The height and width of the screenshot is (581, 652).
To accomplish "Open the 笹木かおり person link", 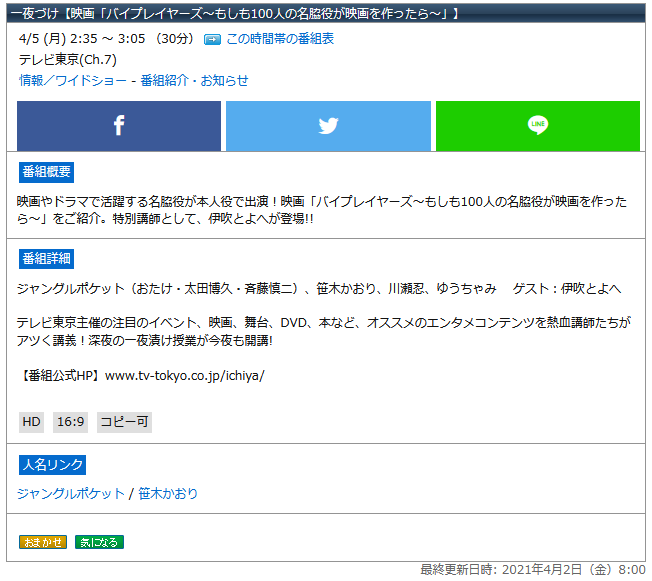I will click(x=168, y=493).
